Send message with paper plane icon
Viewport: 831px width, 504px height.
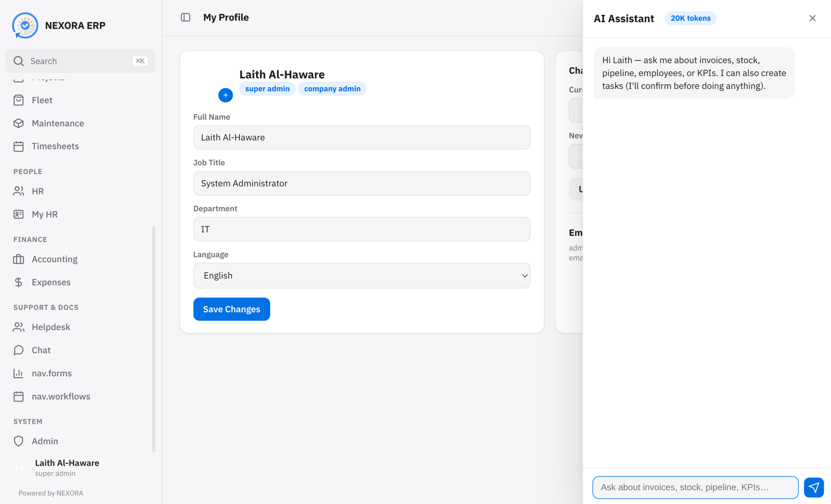814,487
